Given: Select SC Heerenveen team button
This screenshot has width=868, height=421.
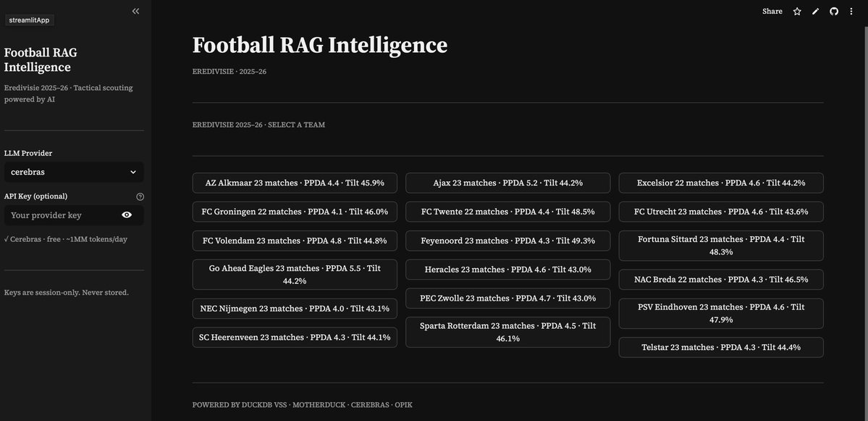Looking at the screenshot, I should point(295,338).
